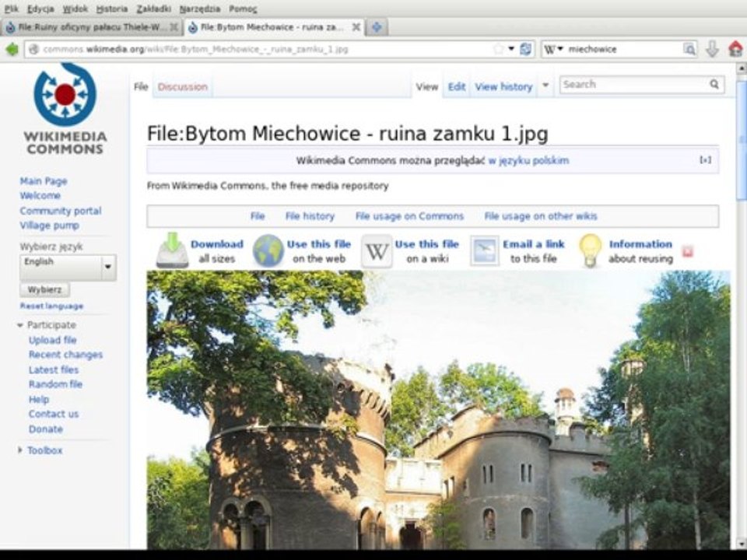Switch to the Ruiny oficyny pałacu tab
This screenshot has width=747, height=560.
pos(92,27)
